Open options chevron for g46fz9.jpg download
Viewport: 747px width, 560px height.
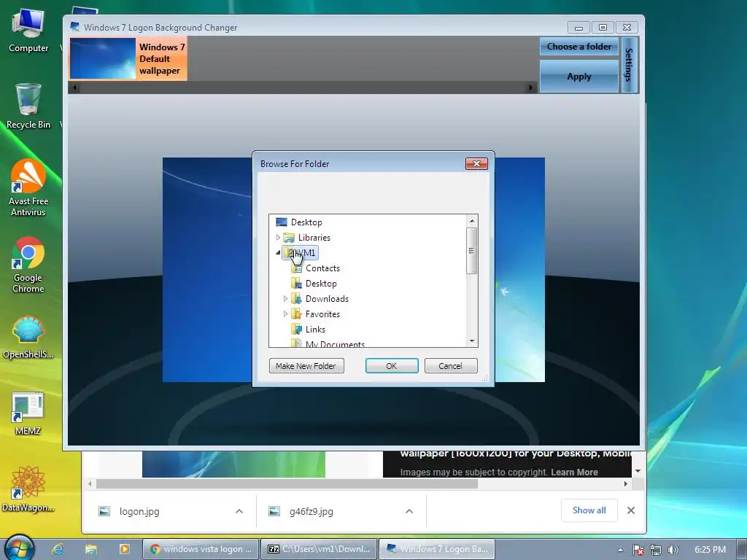click(409, 511)
